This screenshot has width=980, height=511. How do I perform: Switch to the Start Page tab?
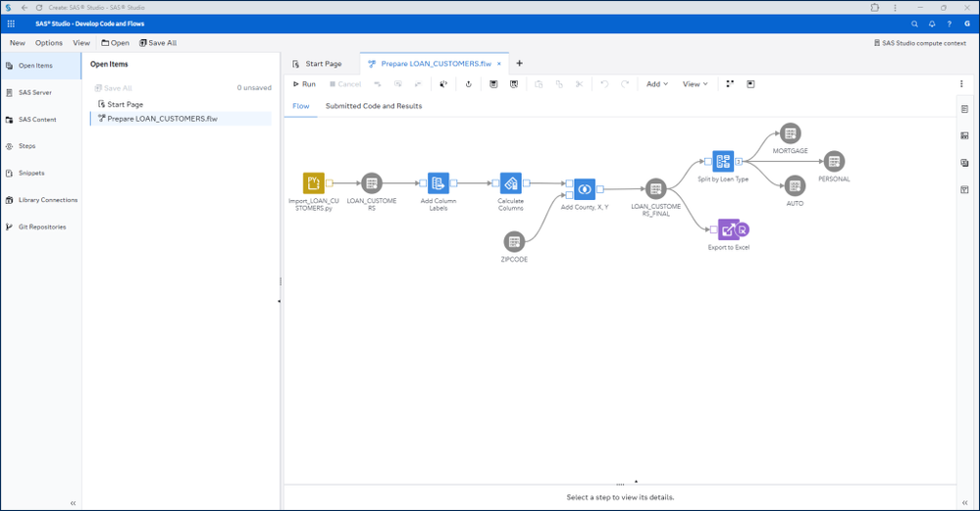[318, 64]
